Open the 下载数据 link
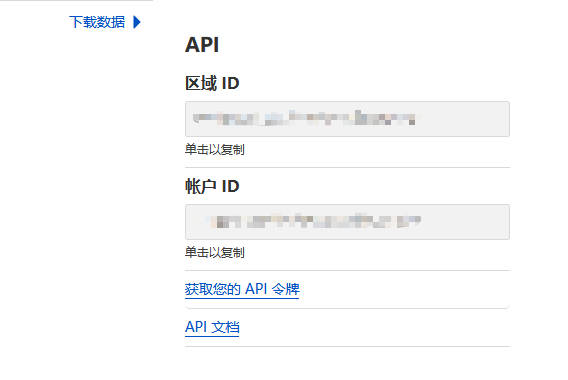The width and height of the screenshot is (568, 380). [x=97, y=22]
